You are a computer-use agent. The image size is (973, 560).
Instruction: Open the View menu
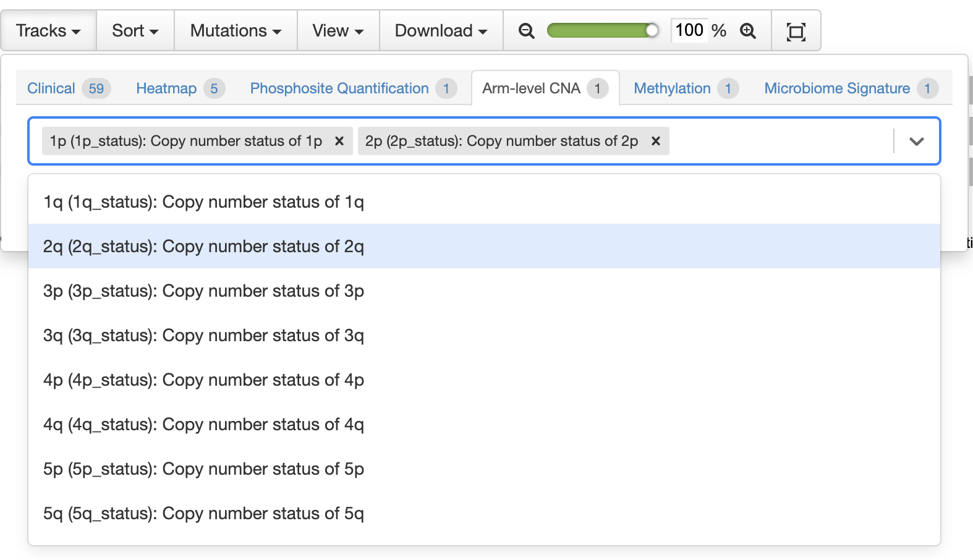click(338, 30)
